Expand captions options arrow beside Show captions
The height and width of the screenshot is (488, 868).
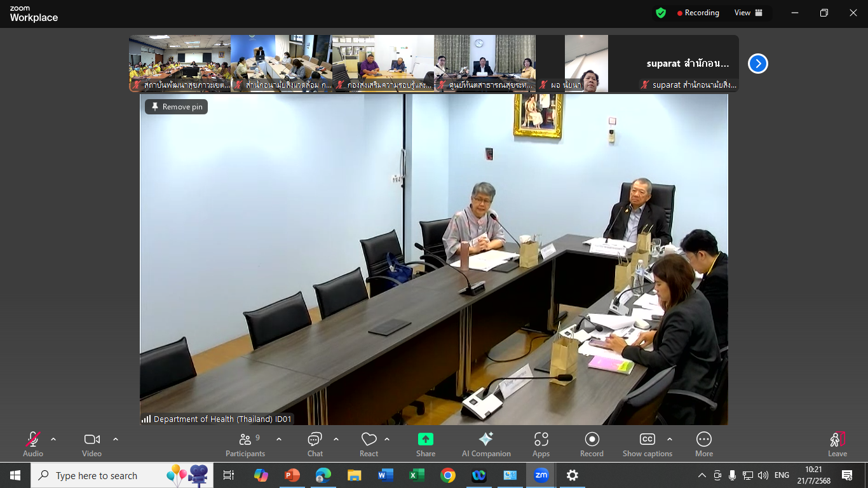point(669,439)
